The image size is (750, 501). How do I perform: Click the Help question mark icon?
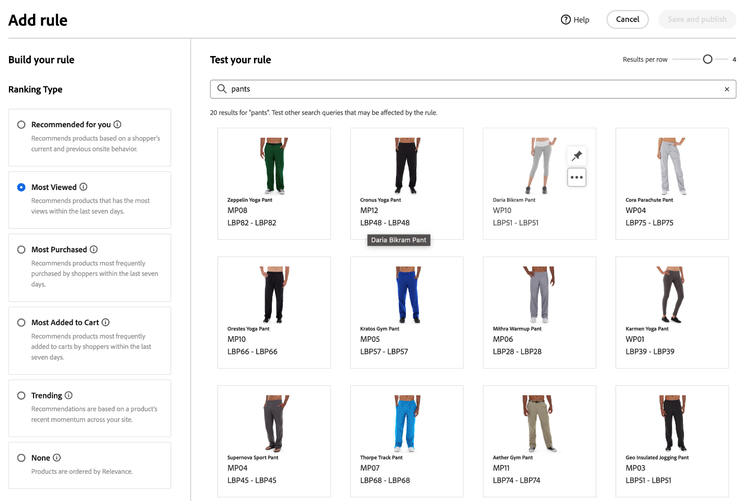(565, 20)
